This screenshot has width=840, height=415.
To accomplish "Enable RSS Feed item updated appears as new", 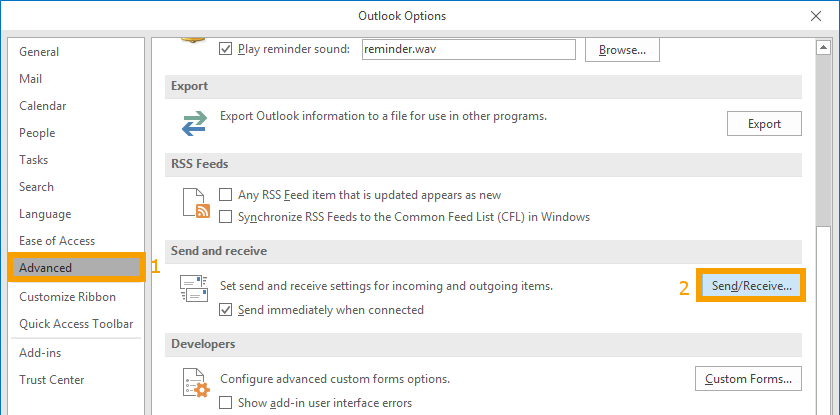I will pos(226,195).
